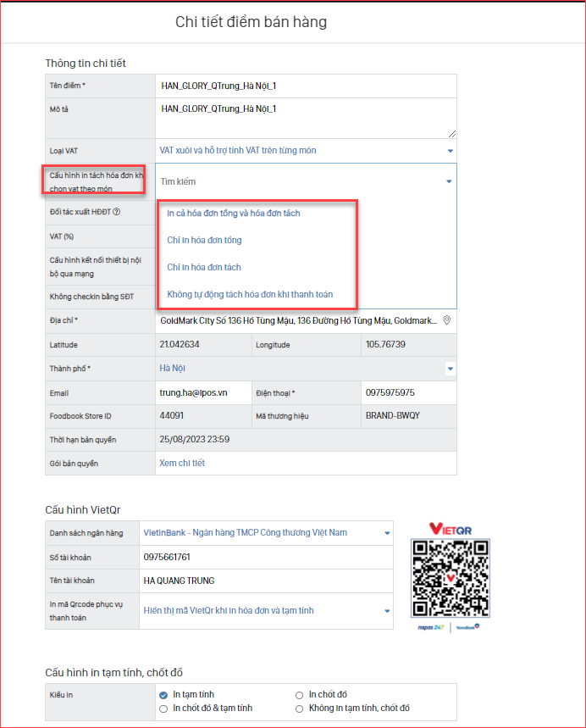
Task: Click the Tên điểm input field
Action: coord(306,86)
